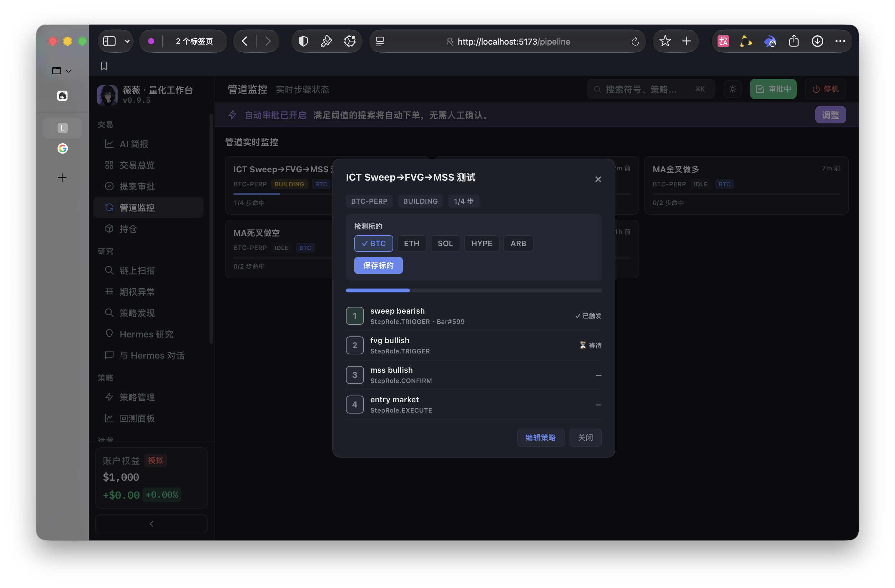Click the search 符号、策略 field
Image resolution: width=895 pixels, height=588 pixels.
[x=650, y=89]
